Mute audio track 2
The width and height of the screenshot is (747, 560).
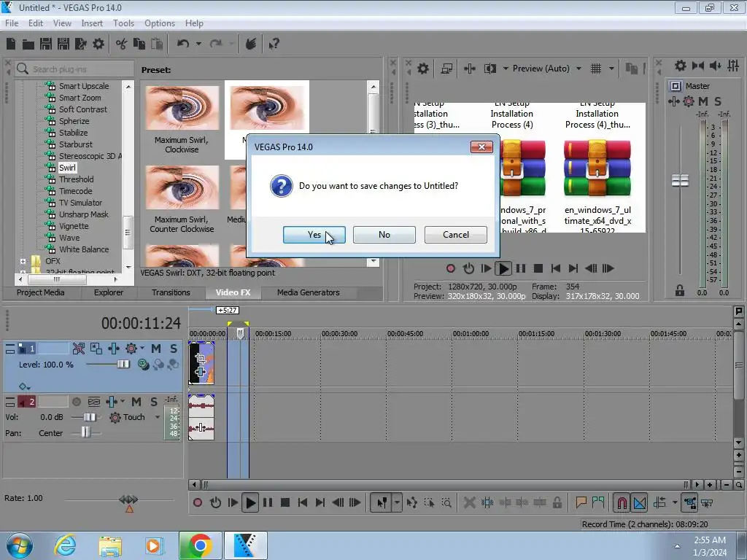click(x=136, y=402)
